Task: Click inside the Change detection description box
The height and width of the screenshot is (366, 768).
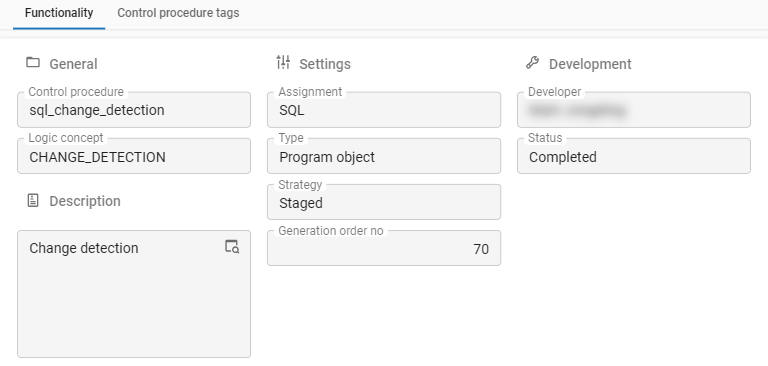Action: tap(134, 294)
